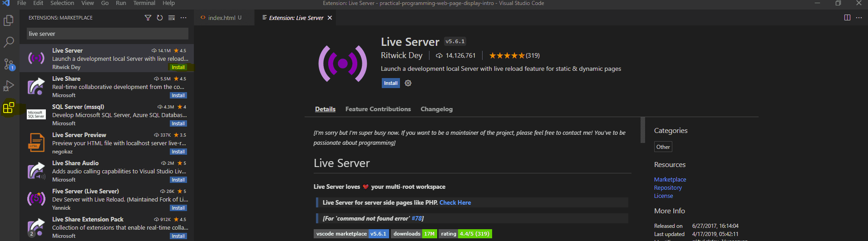Install the Live Share Audio extension
868x241 pixels.
[178, 180]
